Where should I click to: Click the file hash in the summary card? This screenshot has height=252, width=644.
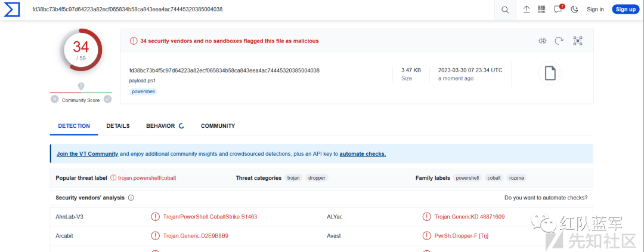pos(224,70)
